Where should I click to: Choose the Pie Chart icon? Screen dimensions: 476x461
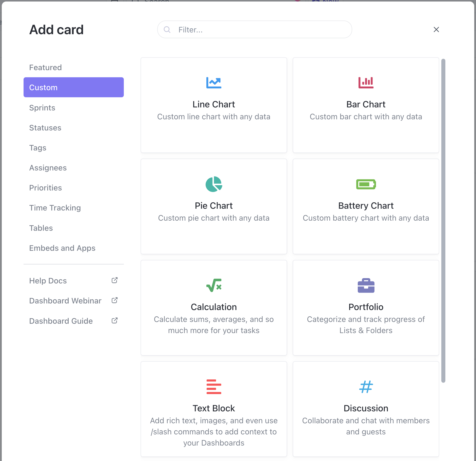coord(214,184)
